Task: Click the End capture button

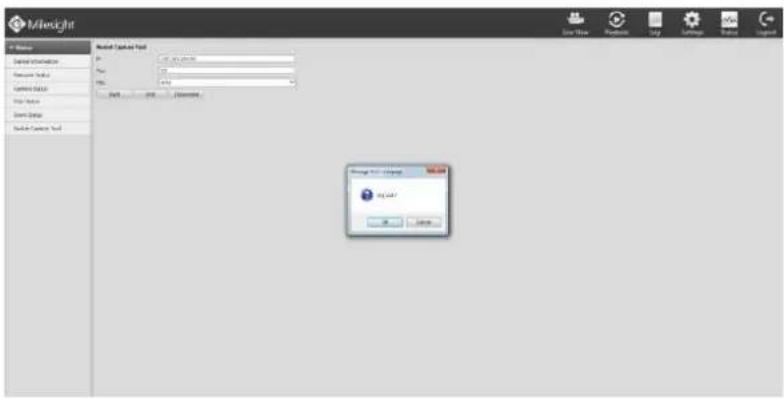Action: click(150, 94)
